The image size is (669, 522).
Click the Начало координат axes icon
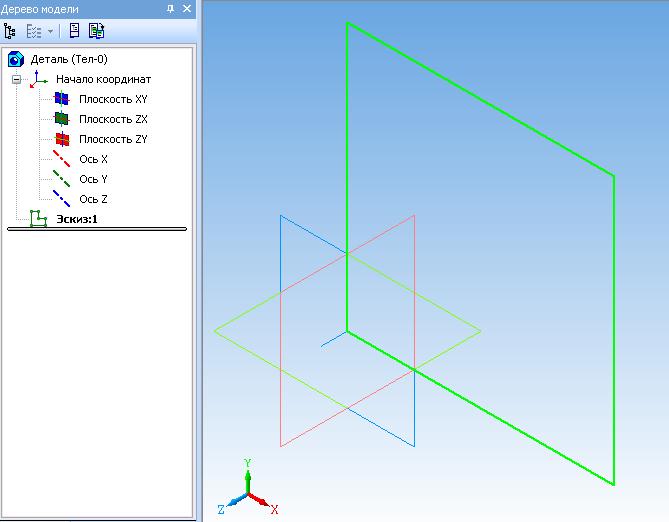tap(38, 79)
